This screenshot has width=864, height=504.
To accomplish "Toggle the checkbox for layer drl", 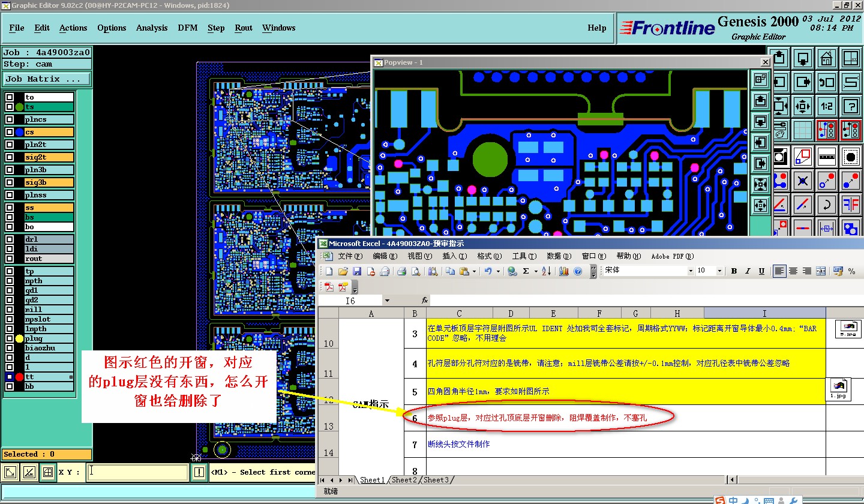I will [10, 239].
